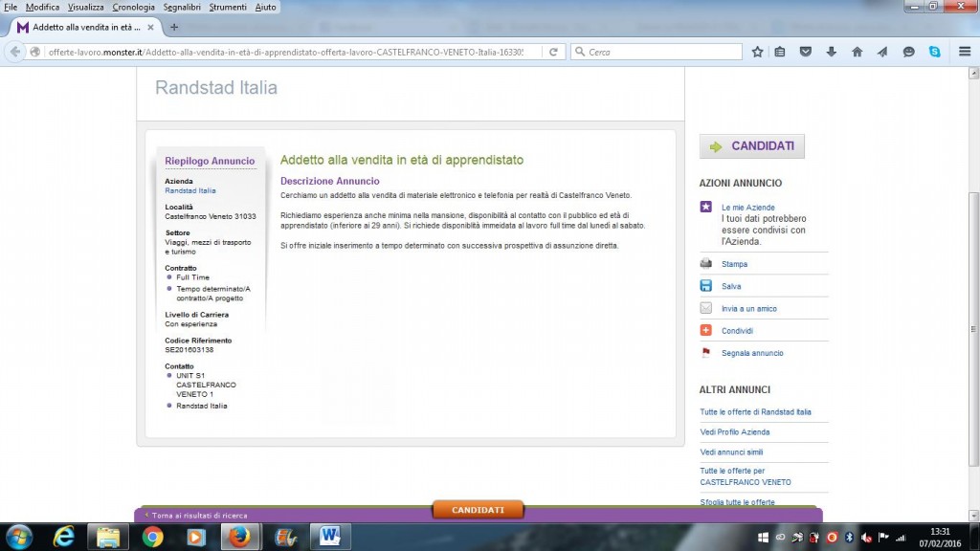Click the Skype toolbar icon
This screenshot has width=980, height=551.
934,52
